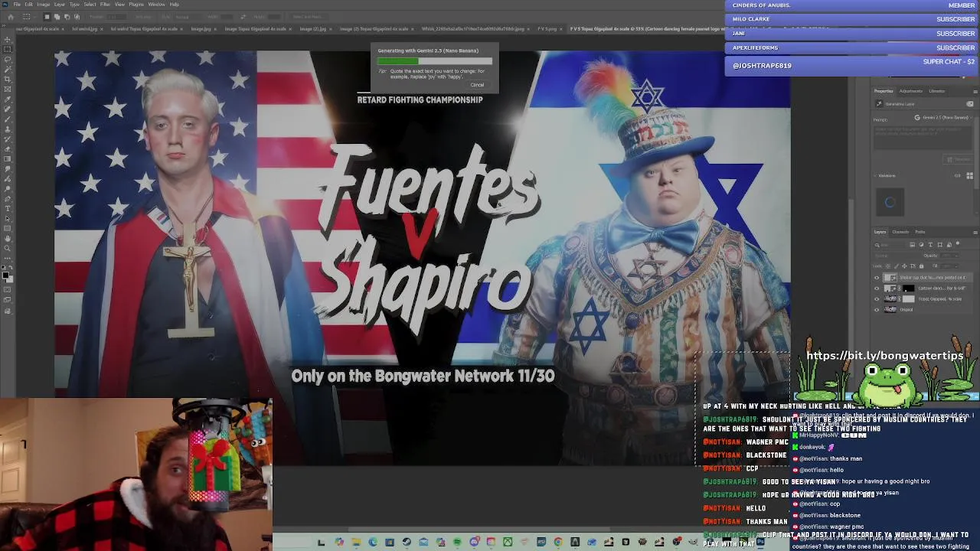Viewport: 980px width, 551px height.
Task: Filter layers for pixel layers icon
Action: coord(912,245)
